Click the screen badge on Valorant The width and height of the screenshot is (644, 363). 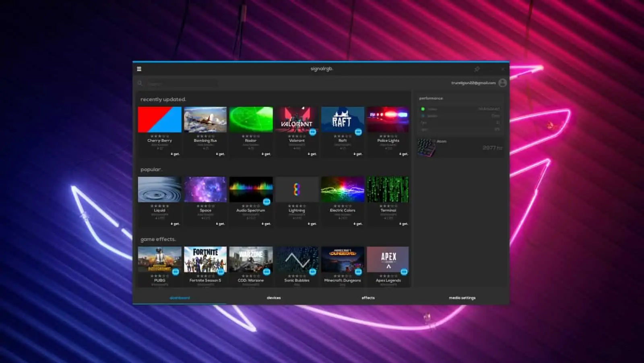[x=313, y=132]
